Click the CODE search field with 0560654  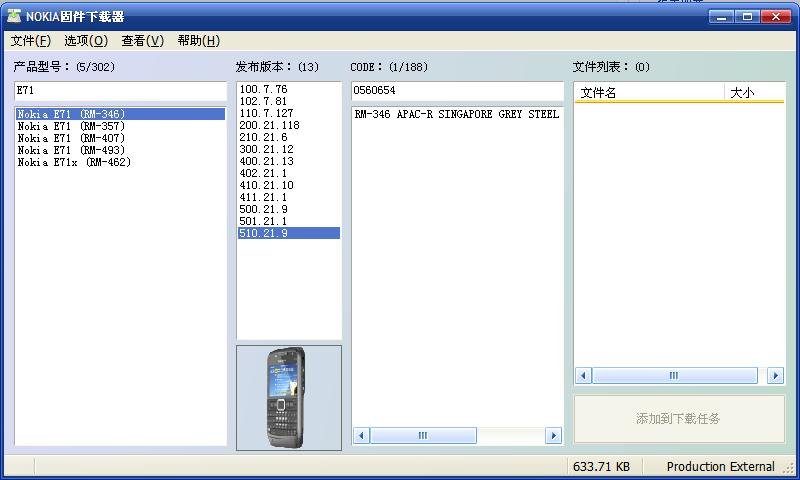coord(458,91)
